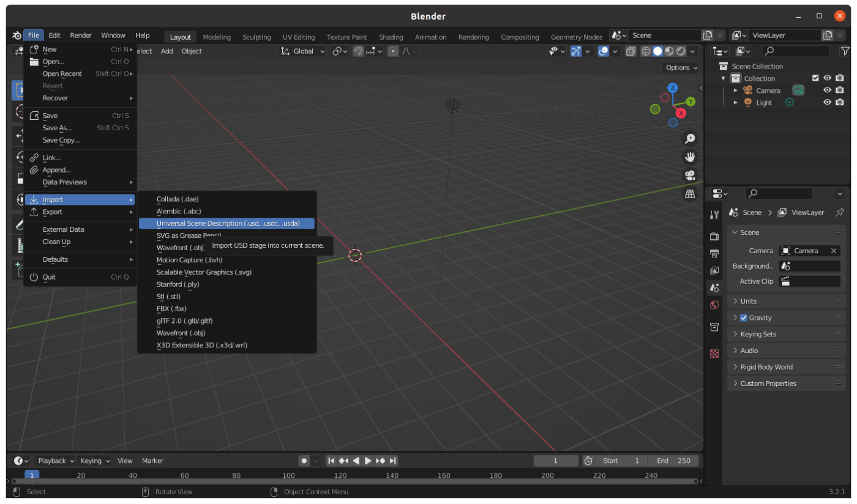This screenshot has height=504, width=857.
Task: Expand the Camera item in outliner
Action: tap(735, 91)
